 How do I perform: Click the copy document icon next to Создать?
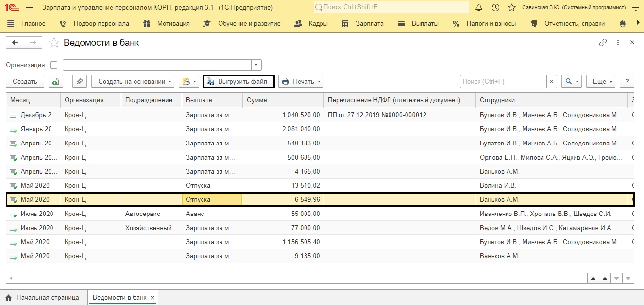point(56,82)
